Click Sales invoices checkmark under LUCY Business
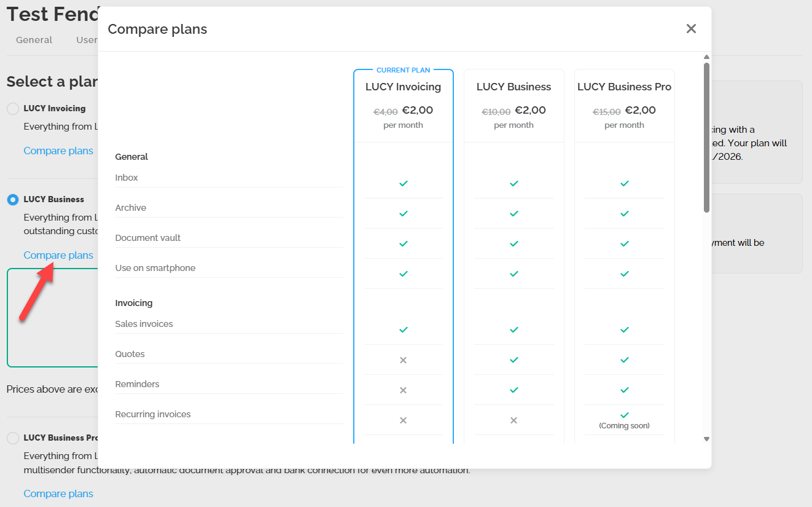The image size is (812, 507). [x=514, y=330]
